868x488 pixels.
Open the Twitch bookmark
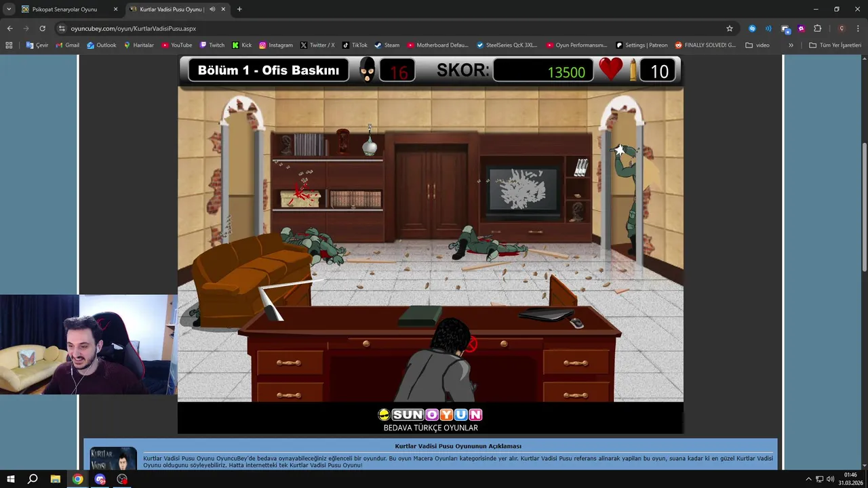click(x=212, y=45)
